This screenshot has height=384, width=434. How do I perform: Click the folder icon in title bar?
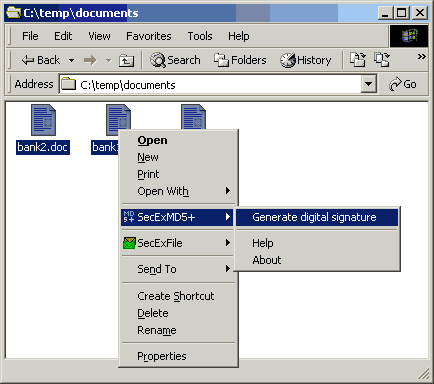coord(13,13)
